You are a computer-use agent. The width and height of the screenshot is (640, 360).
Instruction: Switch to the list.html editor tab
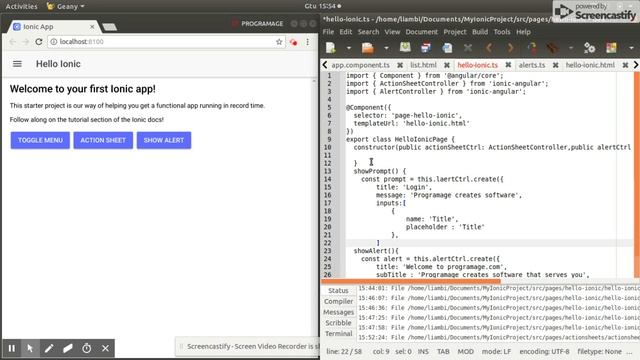pyautogui.click(x=423, y=65)
